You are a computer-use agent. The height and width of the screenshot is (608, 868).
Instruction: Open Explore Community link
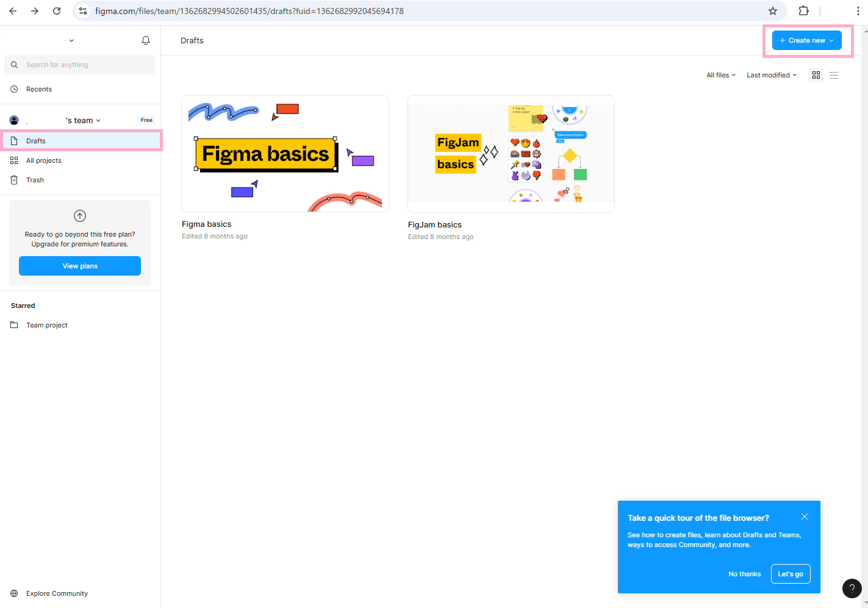[57, 593]
